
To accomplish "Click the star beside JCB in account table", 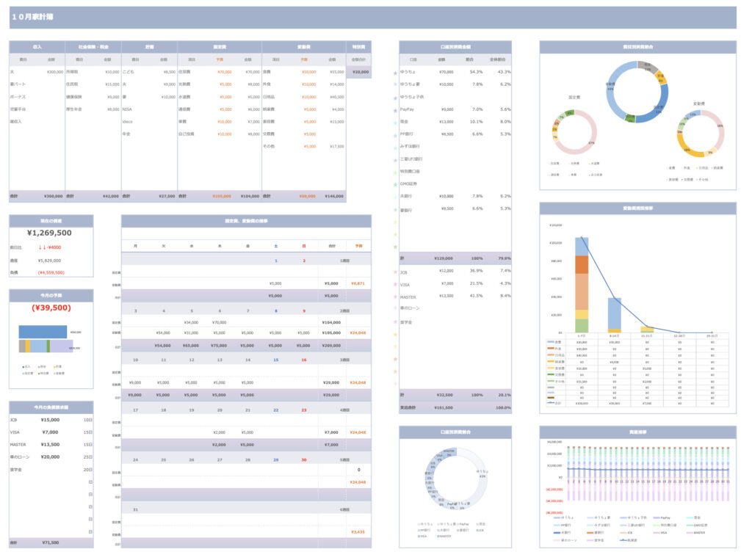I will point(395,272).
